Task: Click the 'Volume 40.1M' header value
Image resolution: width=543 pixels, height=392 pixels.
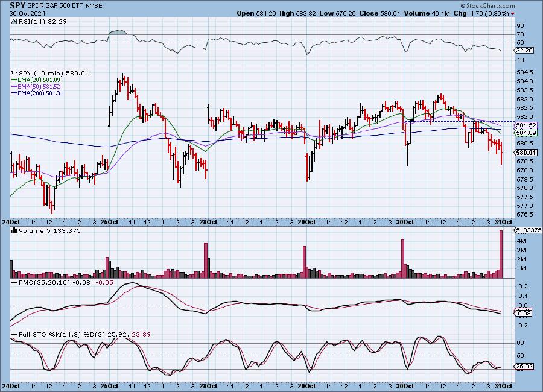Action: [427, 13]
